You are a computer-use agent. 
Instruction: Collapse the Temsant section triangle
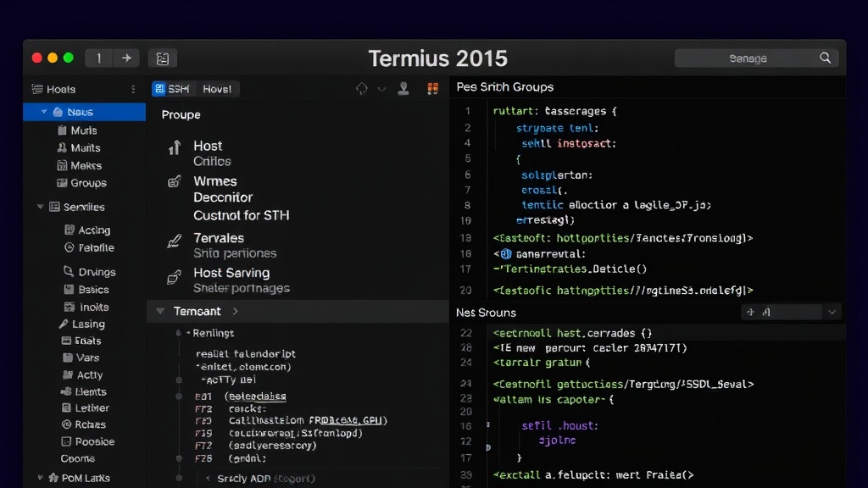(x=160, y=311)
